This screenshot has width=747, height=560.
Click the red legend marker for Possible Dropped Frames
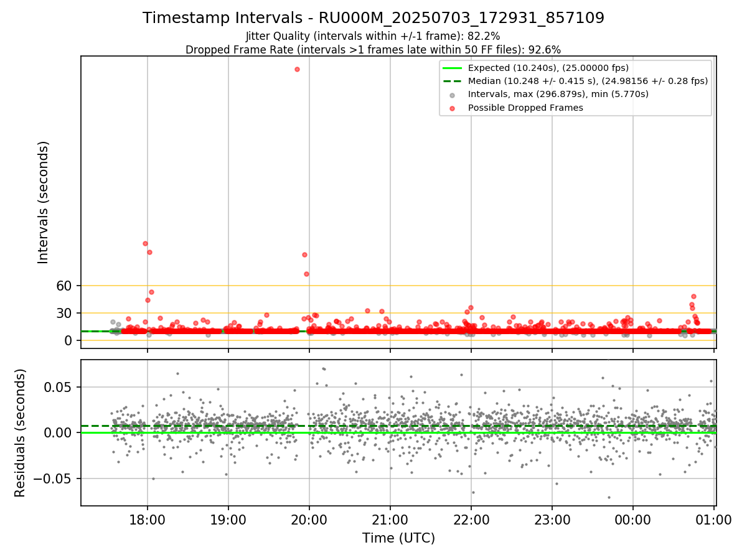[453, 108]
